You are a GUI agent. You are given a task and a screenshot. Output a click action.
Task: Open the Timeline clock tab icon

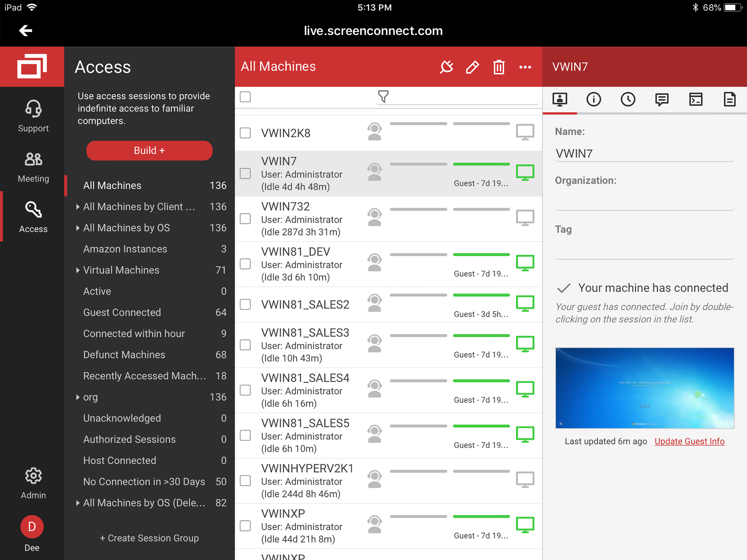pyautogui.click(x=628, y=99)
